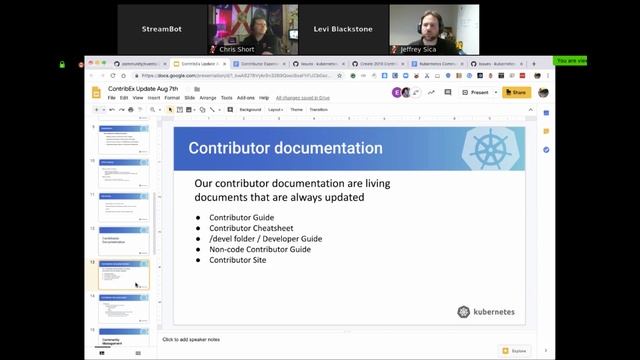Open the new slide layout dropdown arrow
This screenshot has width=640, height=360.
click(104, 110)
